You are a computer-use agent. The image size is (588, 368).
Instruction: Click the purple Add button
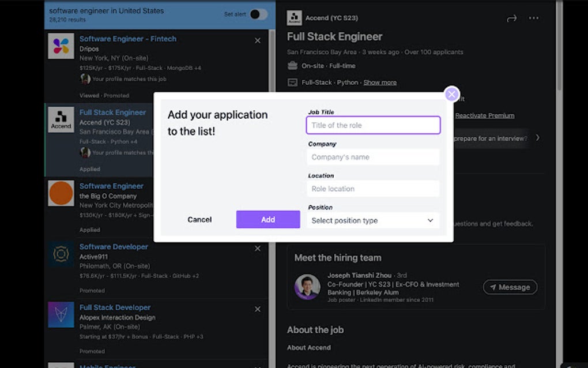(x=267, y=219)
